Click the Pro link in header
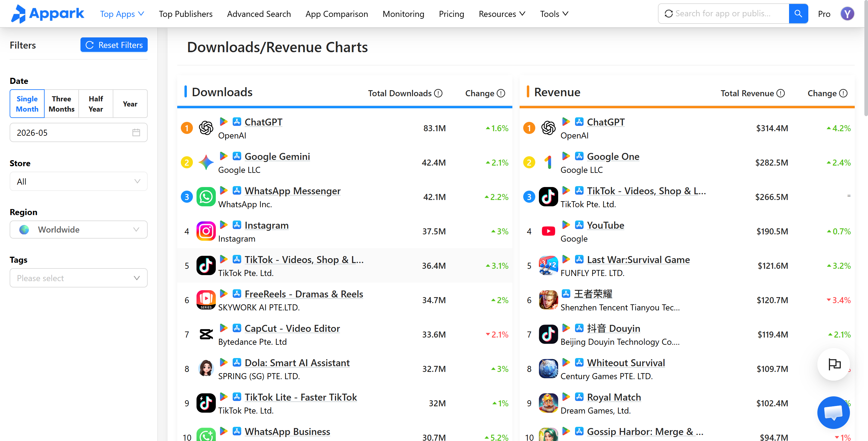Viewport: 868px width, 441px height. pos(824,14)
